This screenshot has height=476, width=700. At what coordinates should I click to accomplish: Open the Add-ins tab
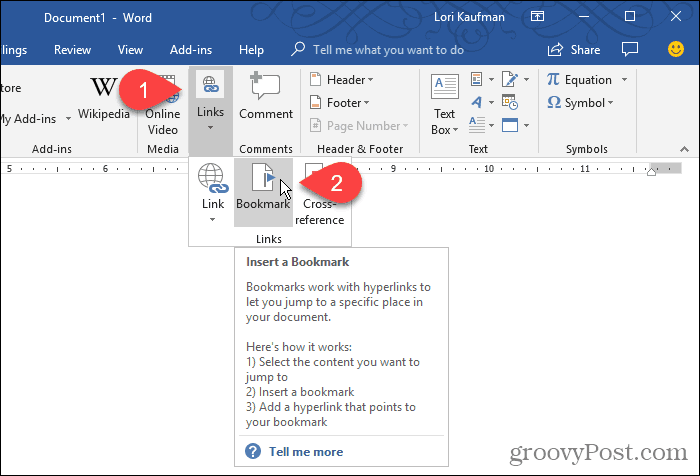coord(191,50)
